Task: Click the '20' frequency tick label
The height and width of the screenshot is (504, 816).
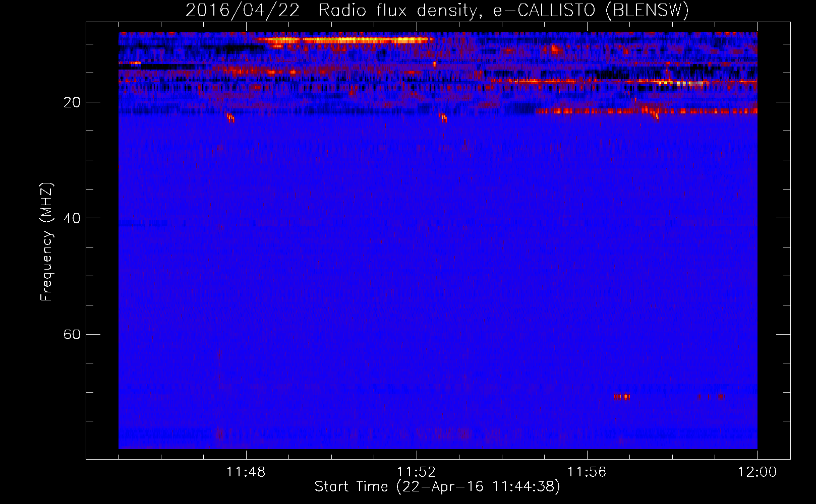Action: pyautogui.click(x=72, y=102)
